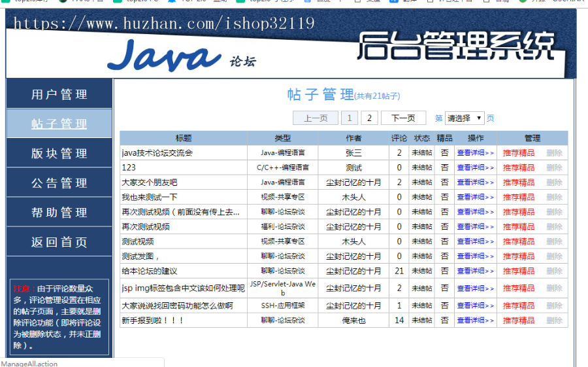The width and height of the screenshot is (588, 367).
Task: Delete the post titled 123
Action: 554,167
